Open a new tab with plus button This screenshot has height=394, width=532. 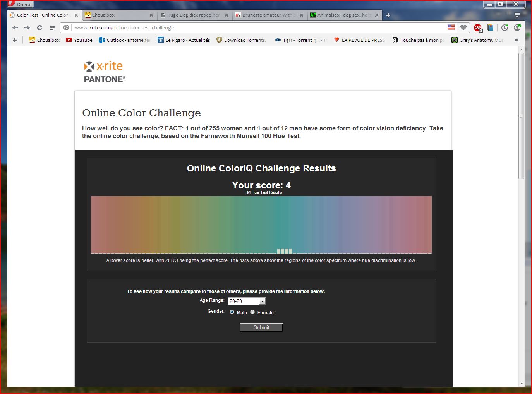pyautogui.click(x=388, y=15)
